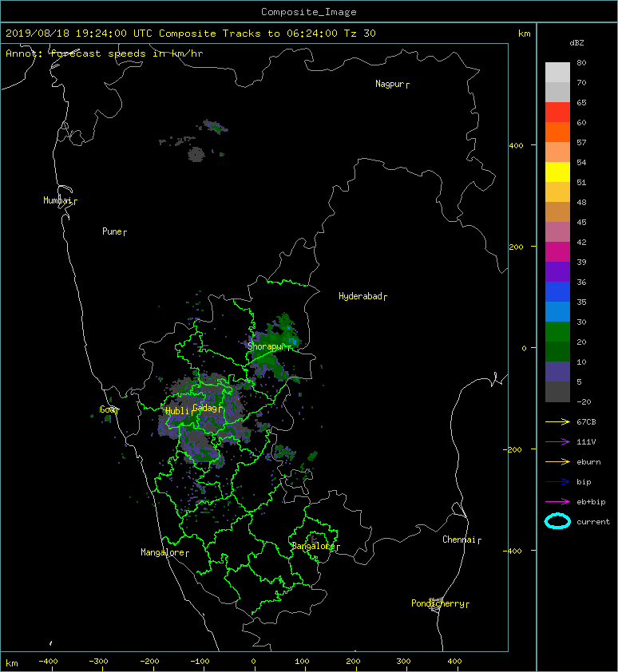
Task: Click the gray circular echo in the north
Action: 196,154
